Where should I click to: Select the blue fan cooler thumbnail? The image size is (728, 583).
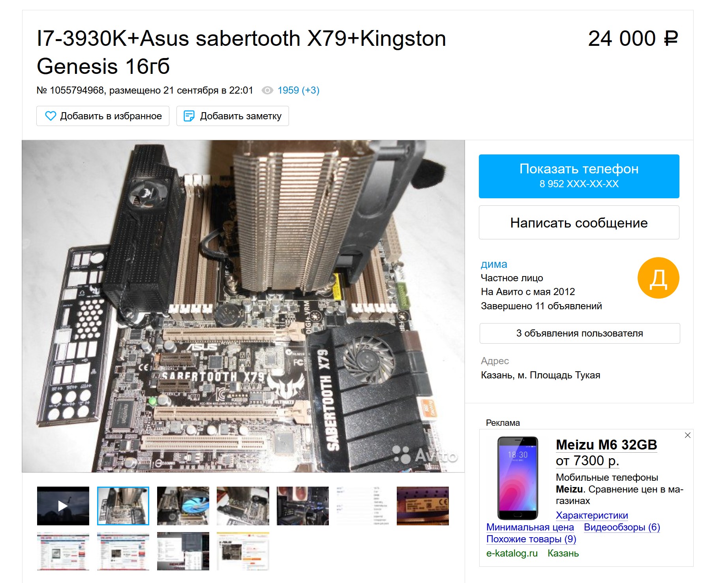pyautogui.click(x=183, y=506)
